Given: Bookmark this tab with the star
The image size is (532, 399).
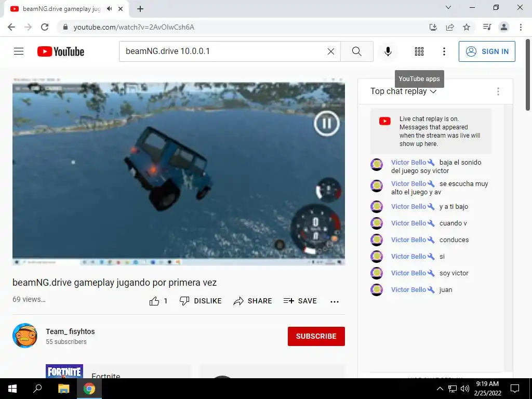Looking at the screenshot, I should tap(467, 27).
